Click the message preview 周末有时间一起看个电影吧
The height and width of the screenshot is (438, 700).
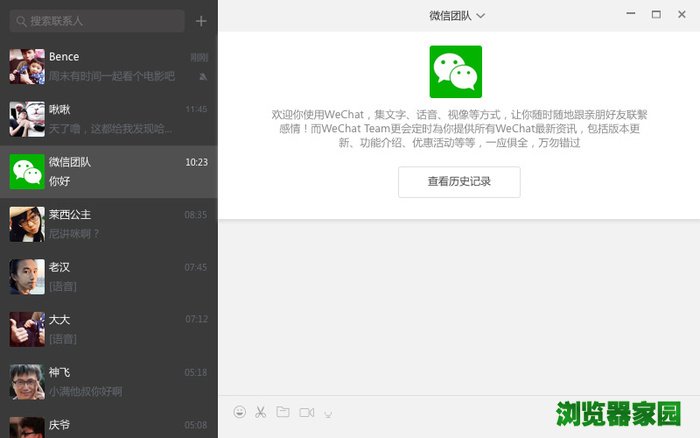tap(112, 76)
